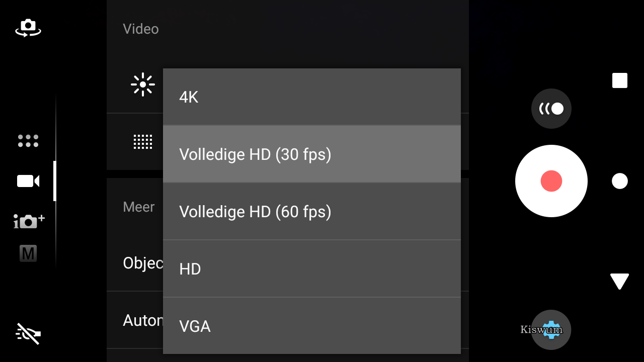
Task: Click brightness sun icon in Video settings
Action: [143, 84]
